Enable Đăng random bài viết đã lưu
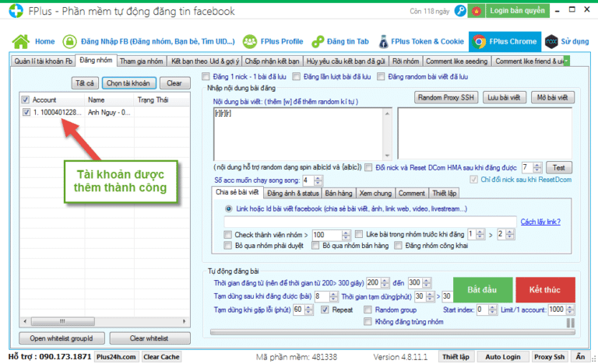This screenshot has width=598, height=364. click(x=381, y=77)
